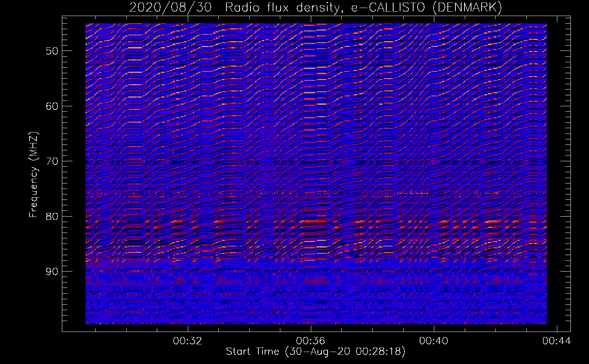589x364 pixels.
Task: Click the 50 MHz tick label
Action: pos(52,51)
